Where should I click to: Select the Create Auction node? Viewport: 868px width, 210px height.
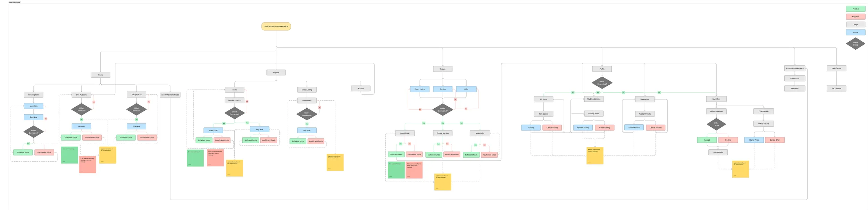tap(443, 133)
